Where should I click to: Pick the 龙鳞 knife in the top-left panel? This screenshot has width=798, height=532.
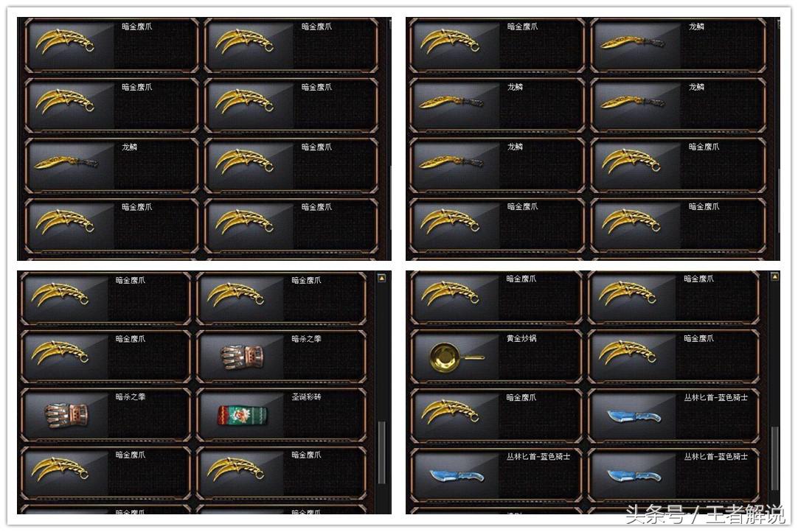pos(66,163)
